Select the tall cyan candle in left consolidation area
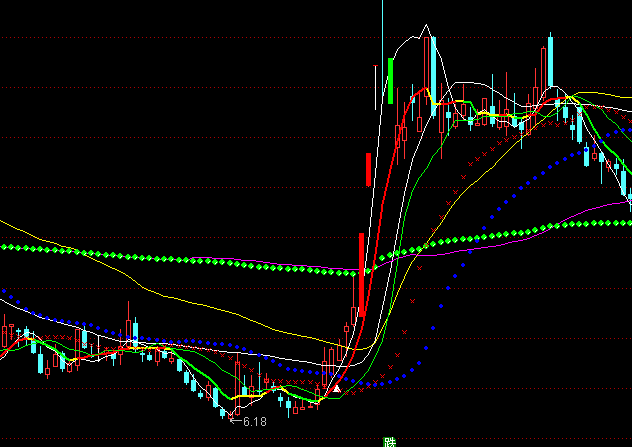This screenshot has width=632, height=447. [x=135, y=331]
